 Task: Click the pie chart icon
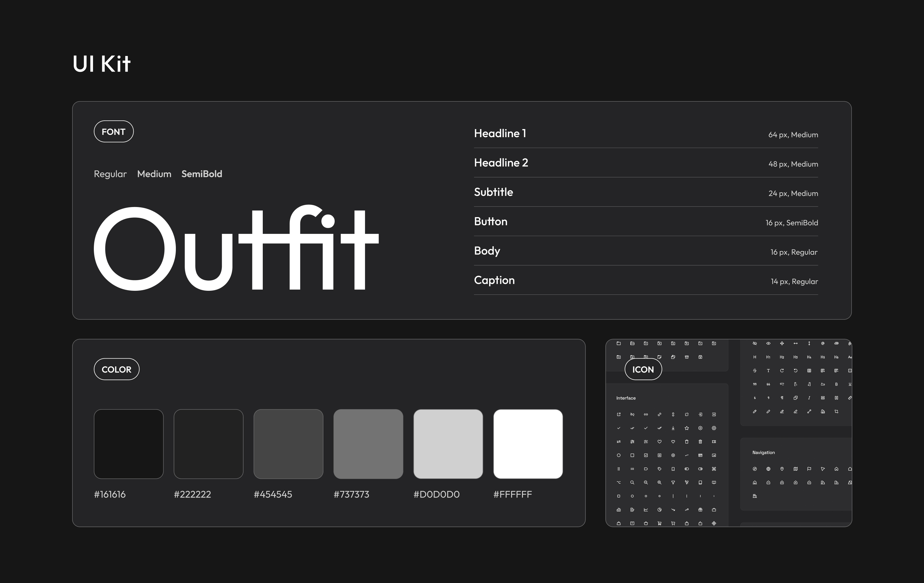[x=659, y=510]
